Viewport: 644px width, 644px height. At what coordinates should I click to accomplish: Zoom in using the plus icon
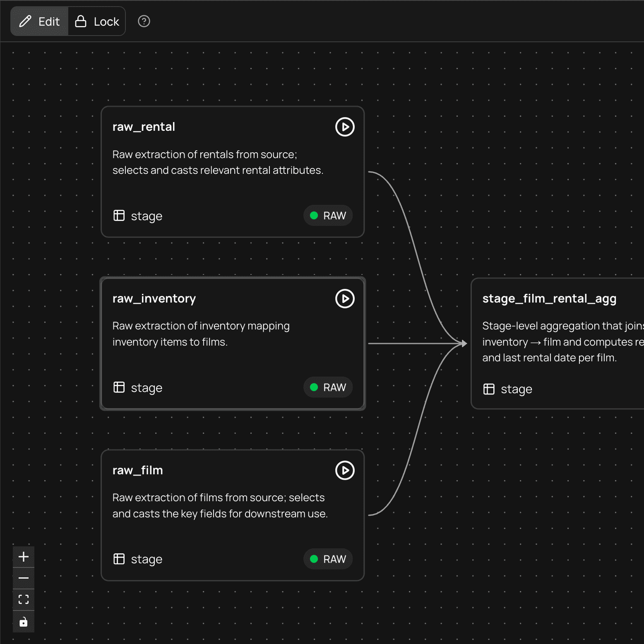(x=24, y=557)
